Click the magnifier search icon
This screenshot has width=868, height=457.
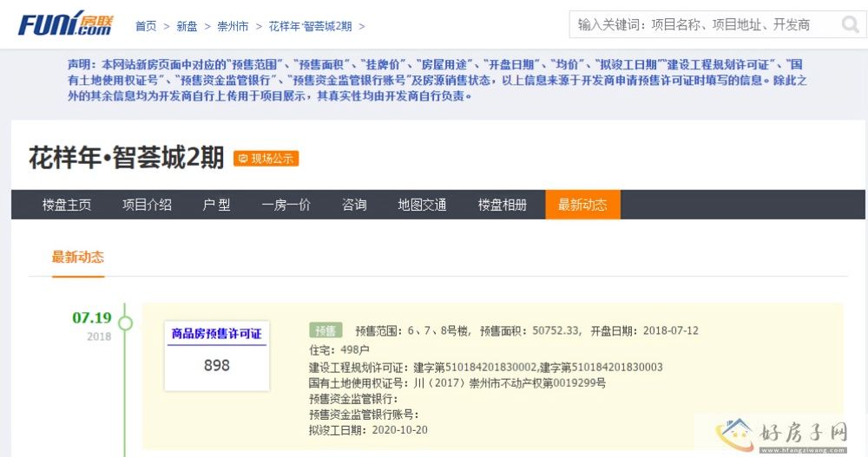850,25
